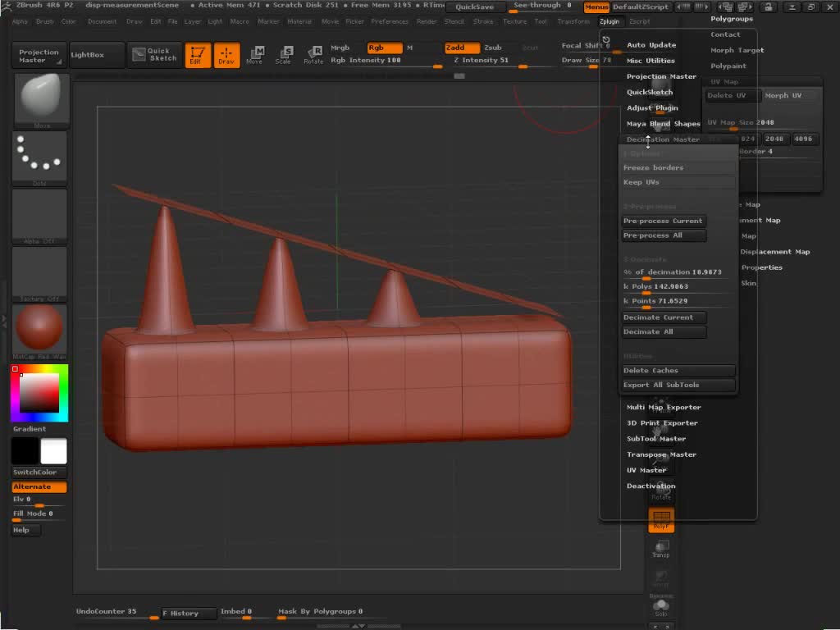
Task: Open the Tool menu
Action: tap(541, 21)
